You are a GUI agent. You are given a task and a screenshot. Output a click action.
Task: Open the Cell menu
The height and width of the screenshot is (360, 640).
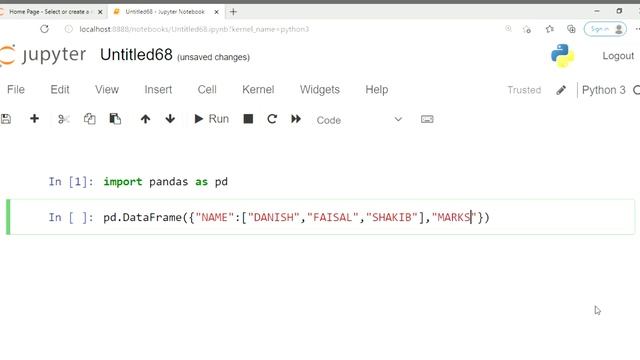point(207,89)
